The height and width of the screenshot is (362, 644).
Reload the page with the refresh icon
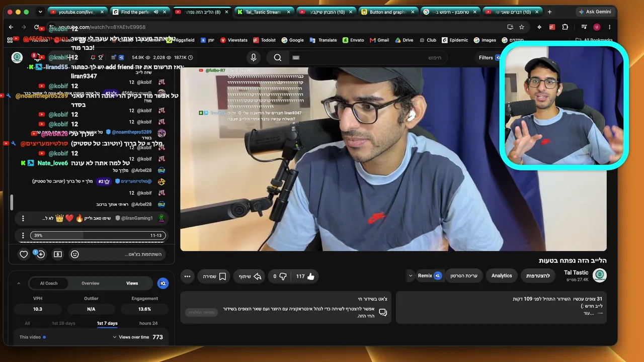36,27
